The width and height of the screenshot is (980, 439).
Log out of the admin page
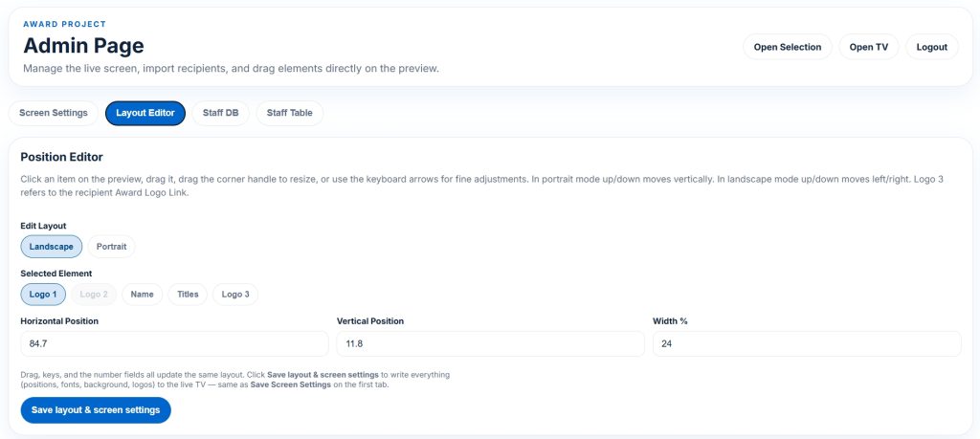click(x=931, y=47)
